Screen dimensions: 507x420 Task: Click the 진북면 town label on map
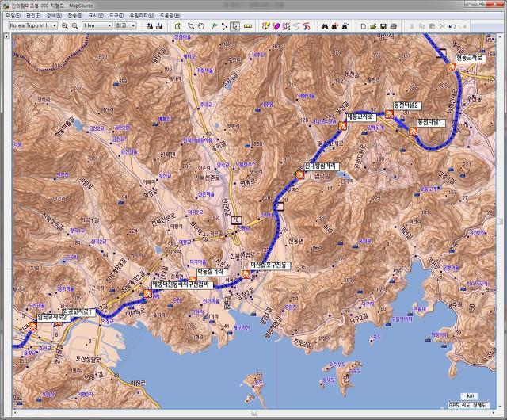tap(168, 154)
